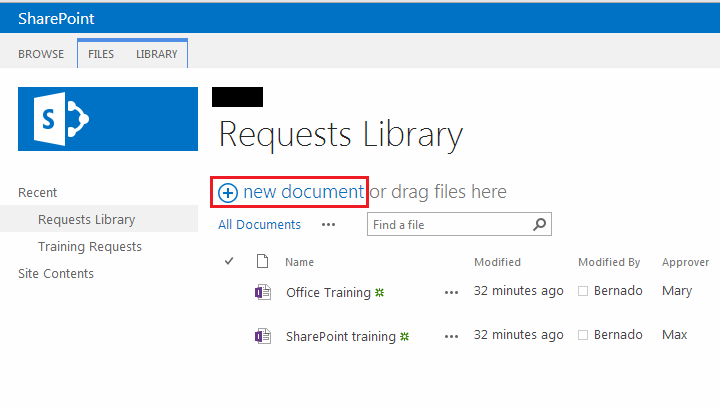Click into the Find a file search box

[448, 225]
